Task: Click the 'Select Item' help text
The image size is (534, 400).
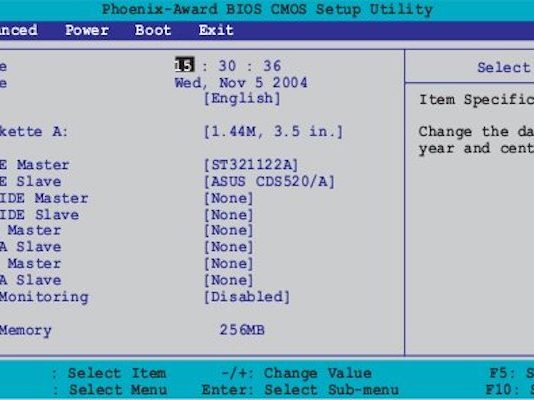Action: click(117, 373)
